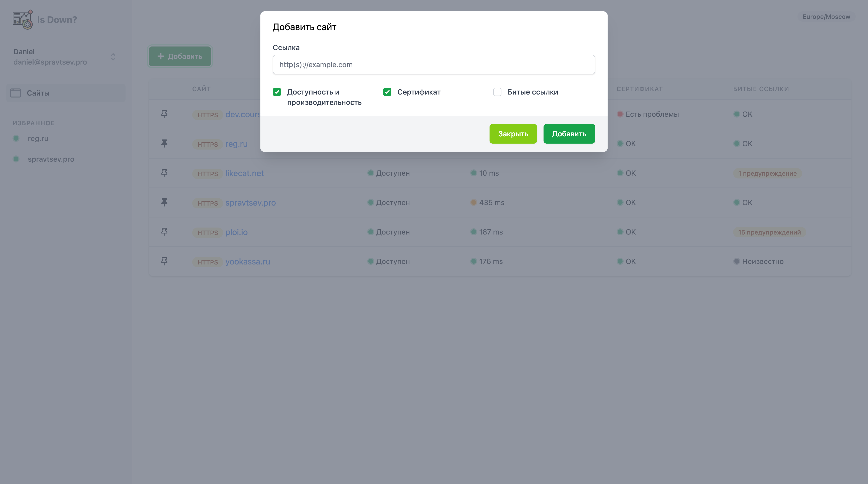Uncheck Доступность и производительность checkbox
Viewport: 868px width, 484px height.
277,92
